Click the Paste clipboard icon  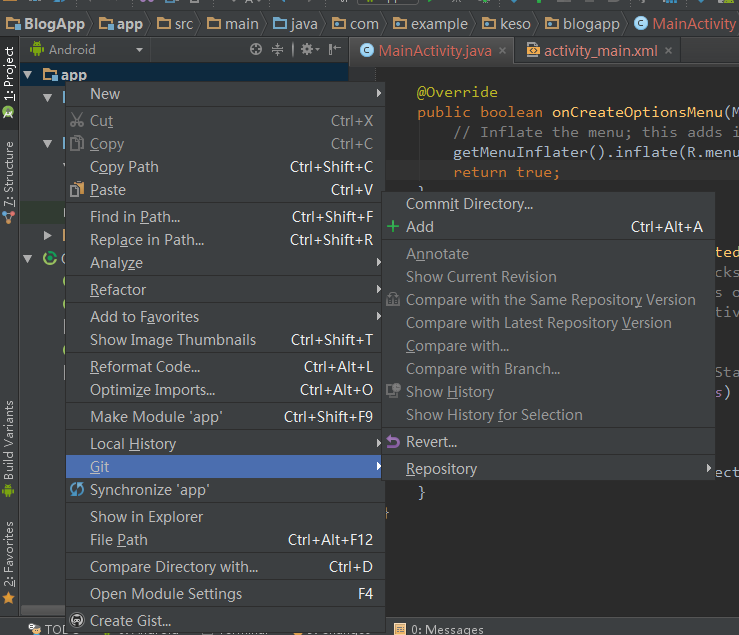point(77,190)
